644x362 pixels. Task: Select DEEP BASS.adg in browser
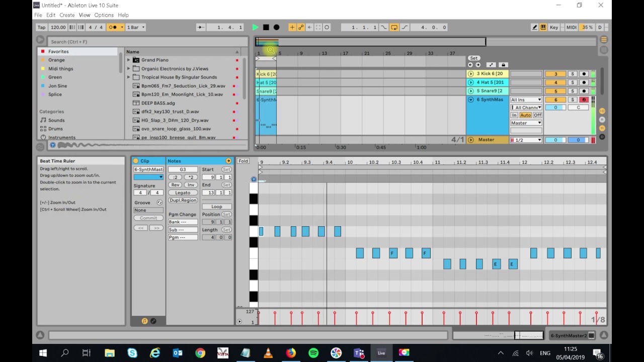(x=158, y=103)
